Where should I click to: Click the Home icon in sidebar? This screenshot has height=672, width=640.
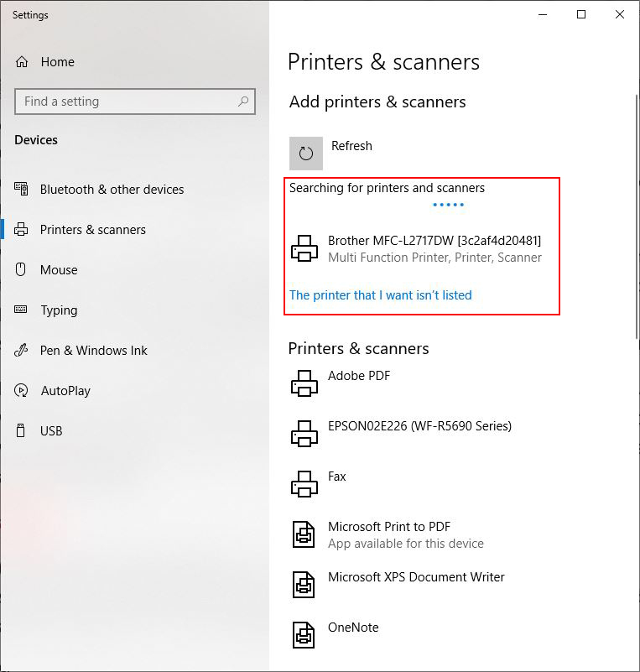coord(22,62)
